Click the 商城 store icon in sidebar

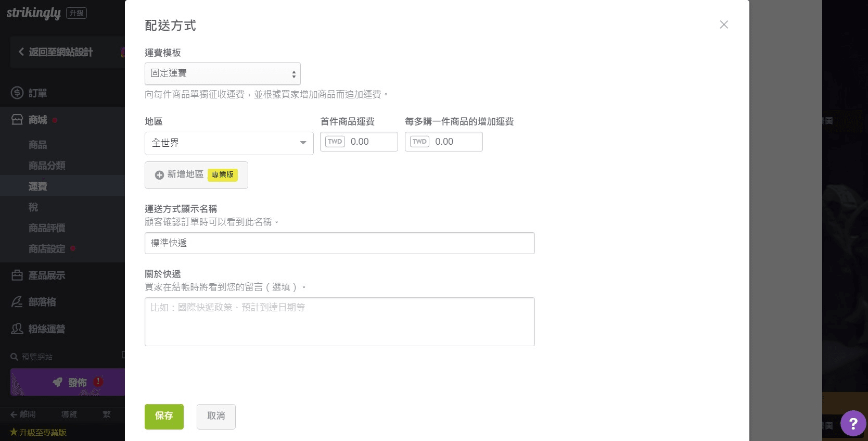17,120
